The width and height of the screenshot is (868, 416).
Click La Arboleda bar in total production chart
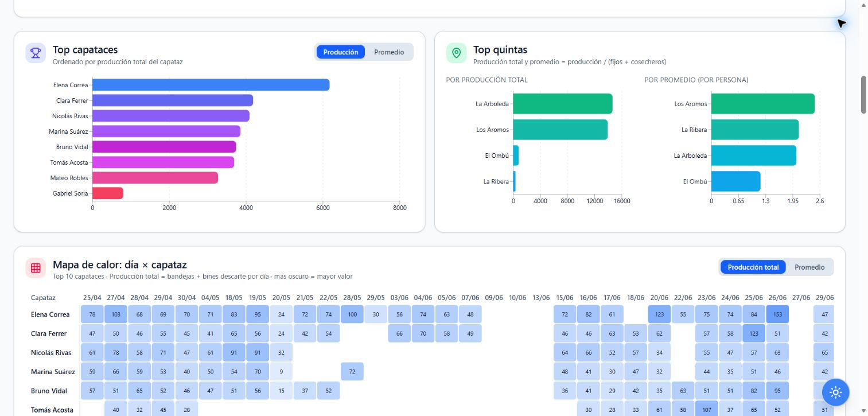(x=563, y=104)
